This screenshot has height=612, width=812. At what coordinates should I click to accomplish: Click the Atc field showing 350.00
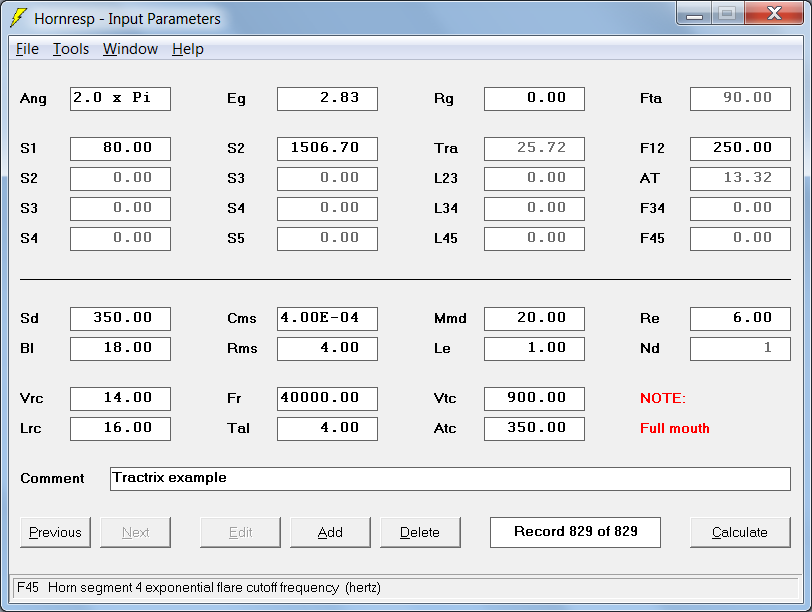tap(534, 429)
